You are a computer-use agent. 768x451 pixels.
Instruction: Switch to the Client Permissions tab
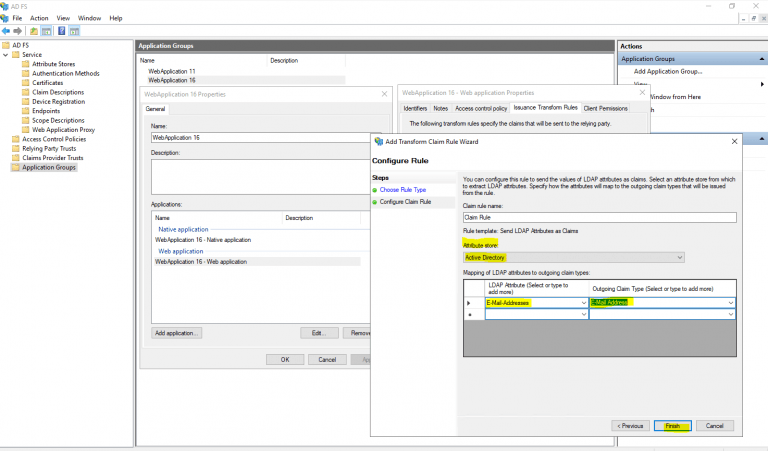[605, 107]
